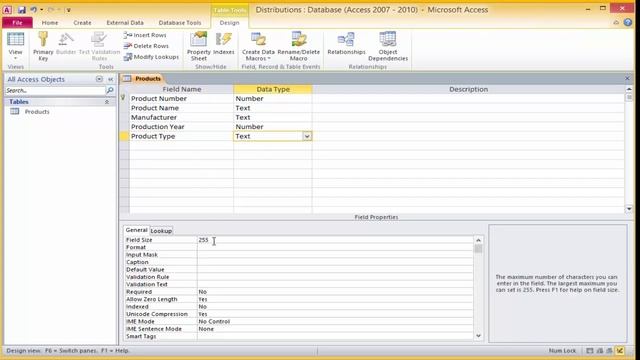This screenshot has height=360, width=640.
Task: Click the Required property value No
Action: (202, 292)
